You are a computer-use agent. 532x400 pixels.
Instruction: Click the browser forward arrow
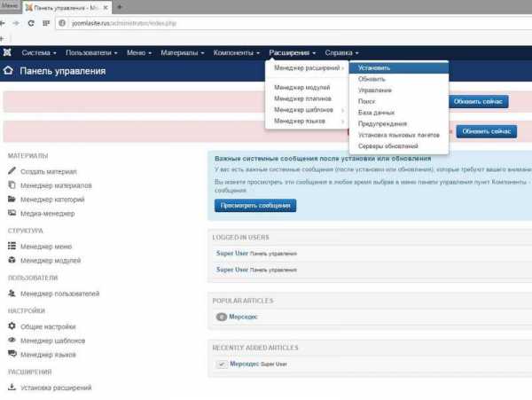[x=16, y=23]
